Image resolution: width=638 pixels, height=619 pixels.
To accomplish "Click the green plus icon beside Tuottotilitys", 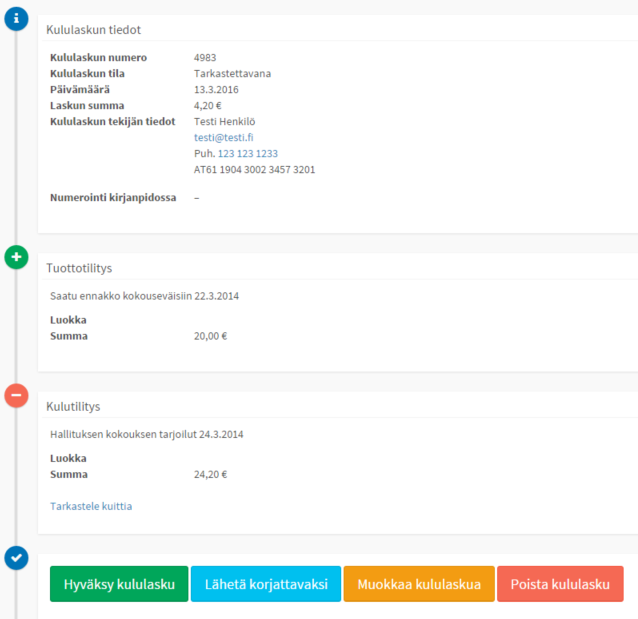I will [16, 258].
